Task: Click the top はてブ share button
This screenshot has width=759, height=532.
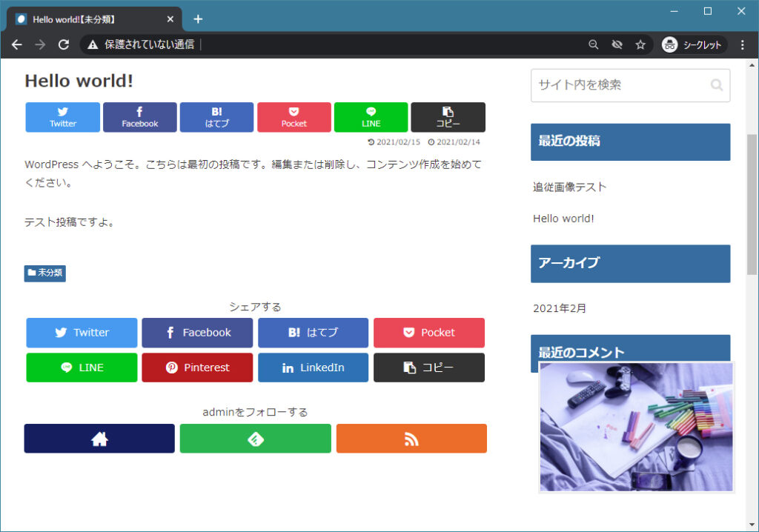Action: [217, 117]
